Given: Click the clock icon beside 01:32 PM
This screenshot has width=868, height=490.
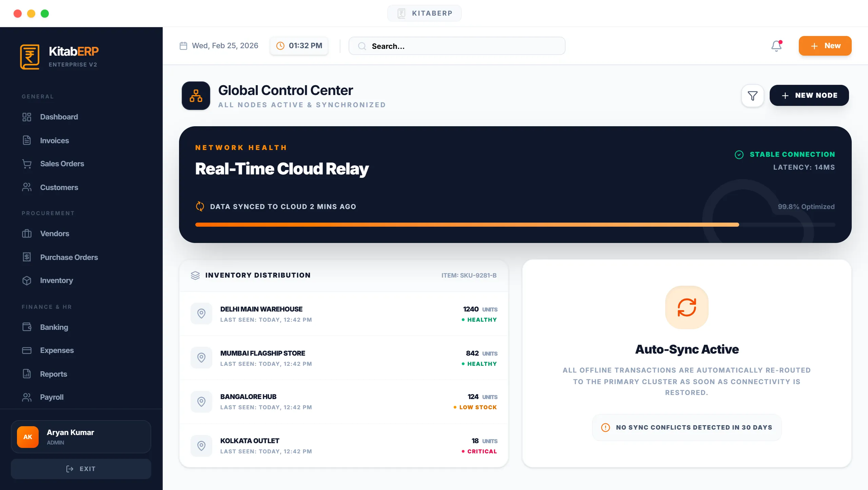Looking at the screenshot, I should [280, 46].
